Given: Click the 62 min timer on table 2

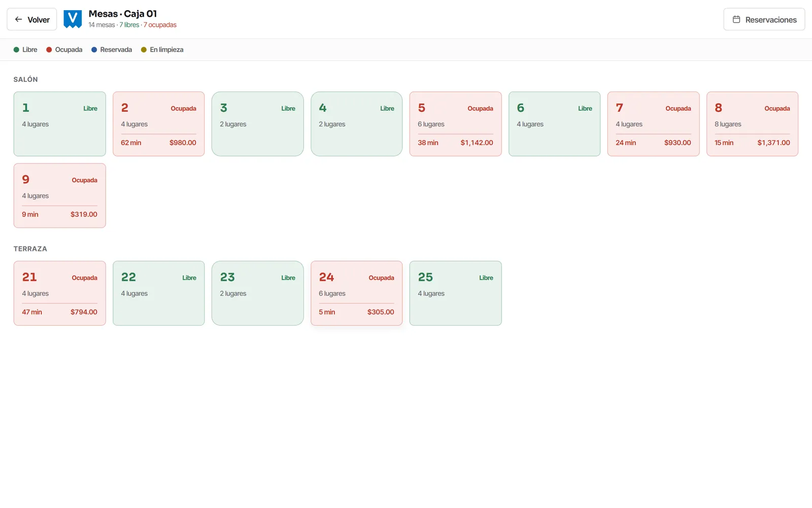Looking at the screenshot, I should (131, 143).
